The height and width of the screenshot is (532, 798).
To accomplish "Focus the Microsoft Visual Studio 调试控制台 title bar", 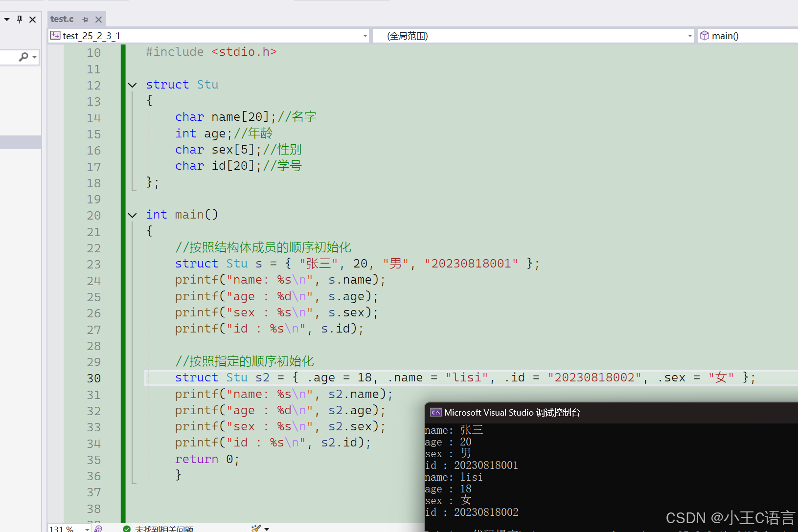I will [611, 413].
